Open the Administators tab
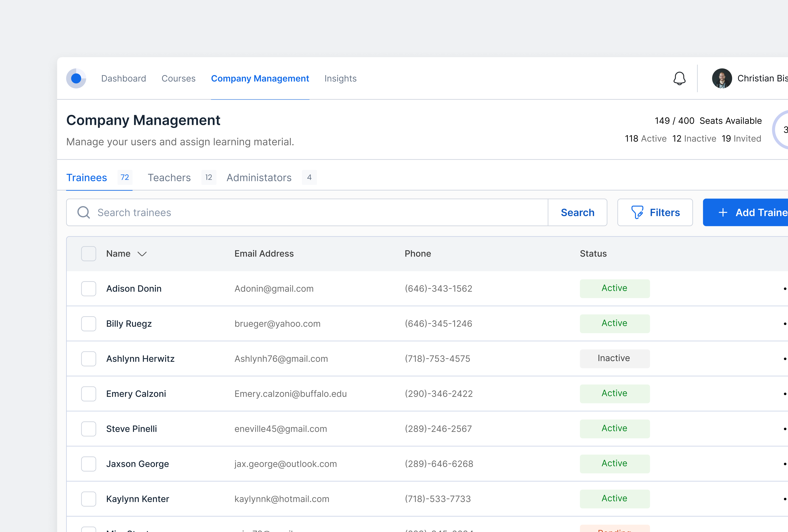The width and height of the screenshot is (788, 532). tap(259, 177)
